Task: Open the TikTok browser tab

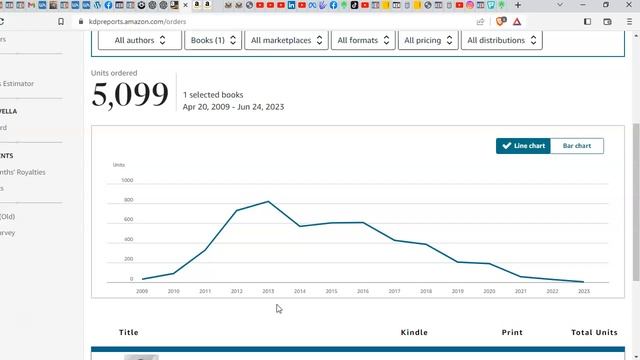Action: tap(354, 5)
